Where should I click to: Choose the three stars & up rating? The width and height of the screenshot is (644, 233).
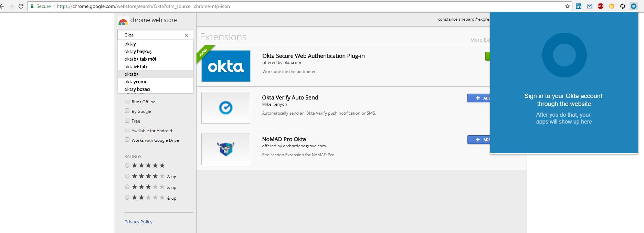127,187
